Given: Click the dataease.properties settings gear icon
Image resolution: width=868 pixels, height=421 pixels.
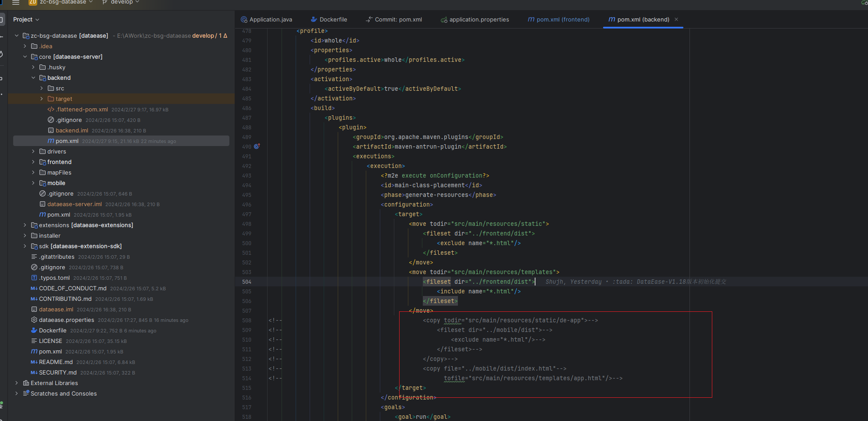Looking at the screenshot, I should point(34,320).
